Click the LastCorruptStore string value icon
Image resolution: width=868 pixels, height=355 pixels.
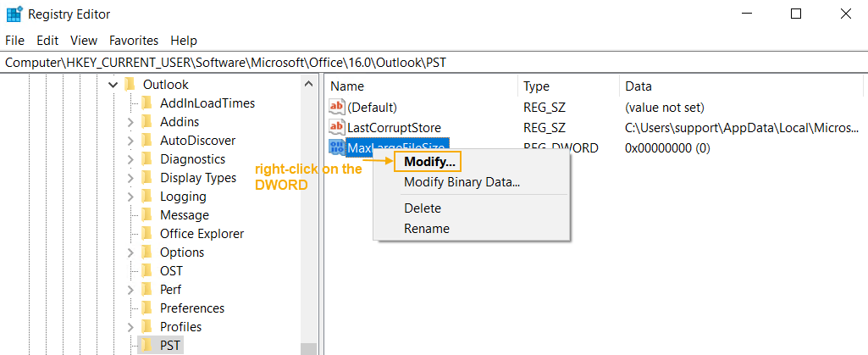[x=336, y=127]
